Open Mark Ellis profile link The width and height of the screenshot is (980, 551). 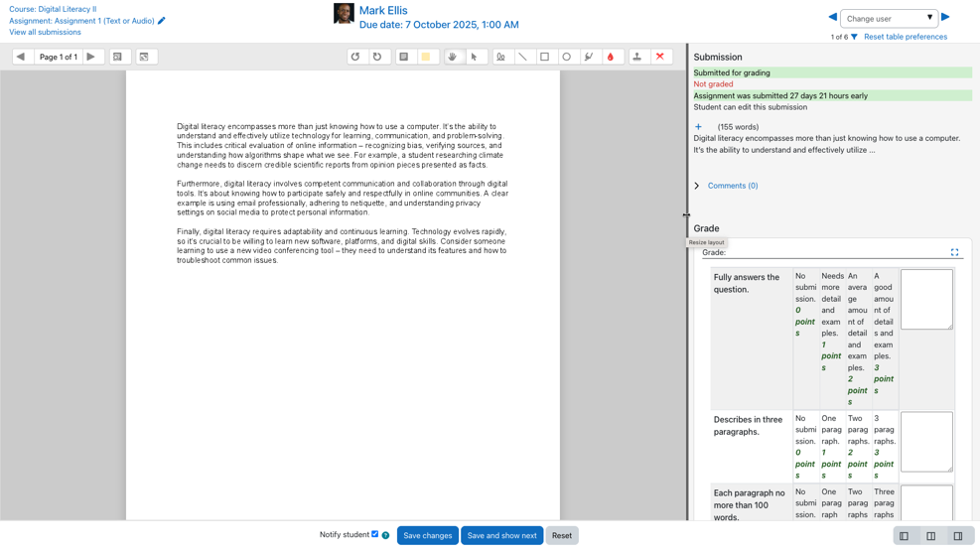(383, 11)
